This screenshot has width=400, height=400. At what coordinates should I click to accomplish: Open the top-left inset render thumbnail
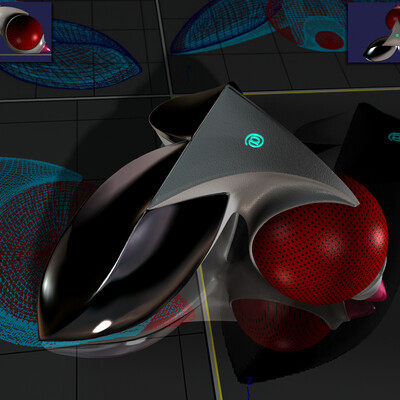click(x=26, y=32)
